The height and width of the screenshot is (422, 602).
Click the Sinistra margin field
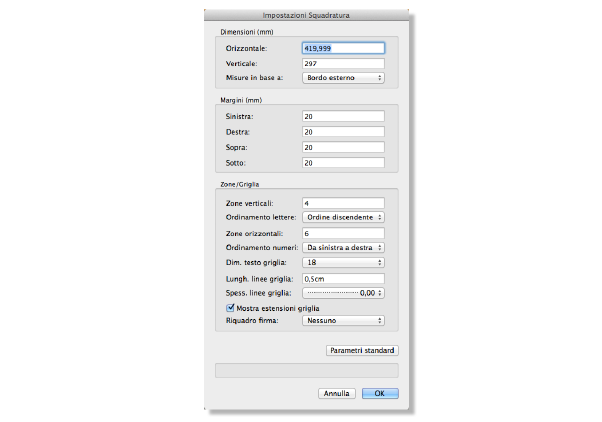coord(343,116)
